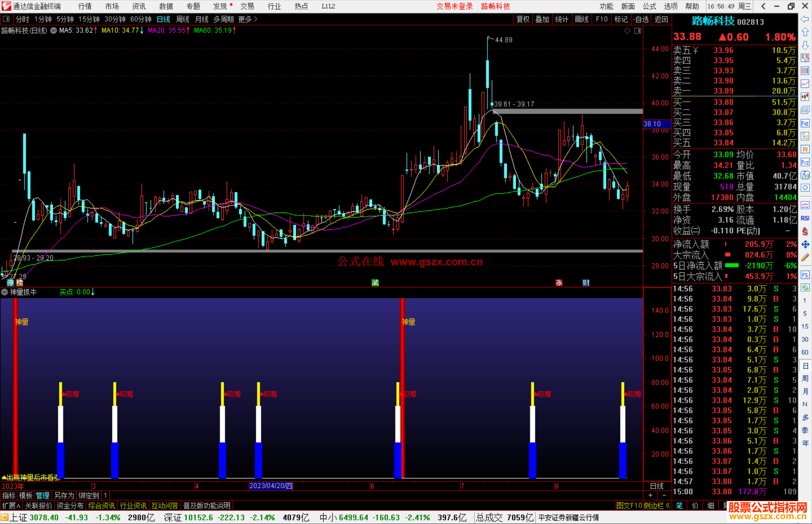Click the 复权 button

pyautogui.click(x=523, y=19)
